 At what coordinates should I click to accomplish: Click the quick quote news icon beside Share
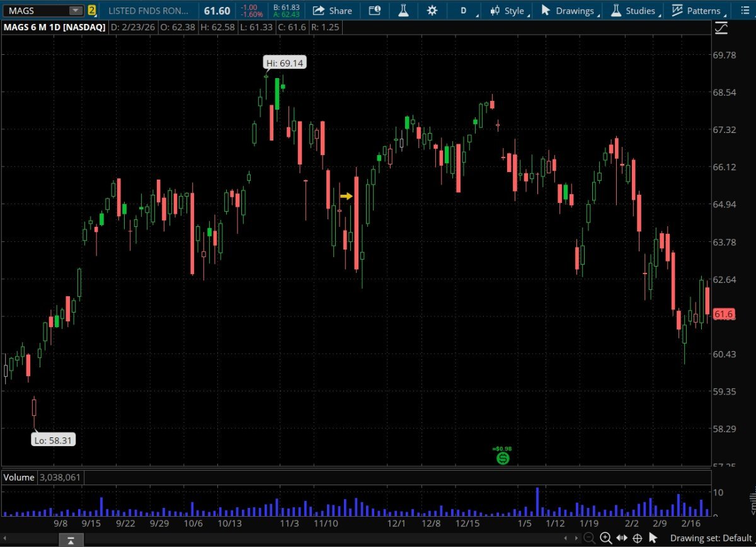(375, 11)
